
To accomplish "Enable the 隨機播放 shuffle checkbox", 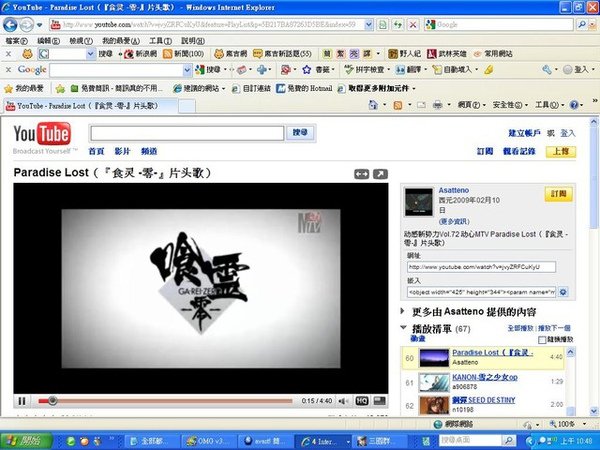I will pos(541,340).
